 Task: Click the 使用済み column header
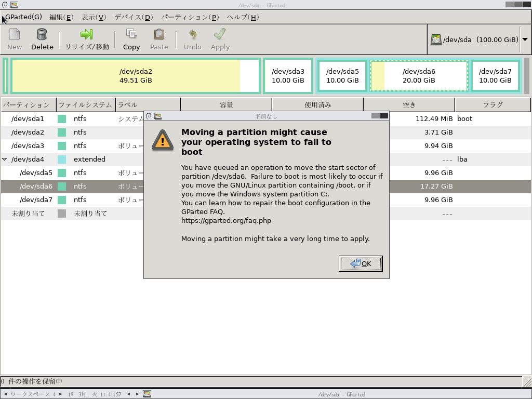point(317,105)
